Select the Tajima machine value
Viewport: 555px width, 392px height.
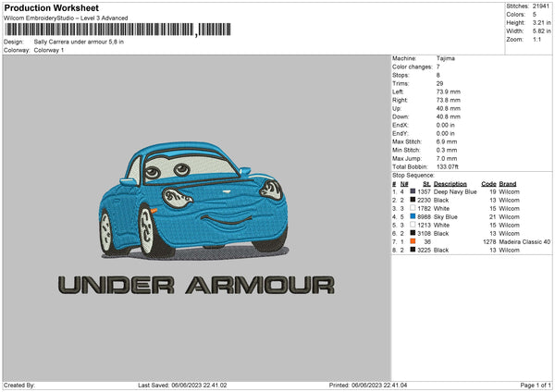point(445,58)
